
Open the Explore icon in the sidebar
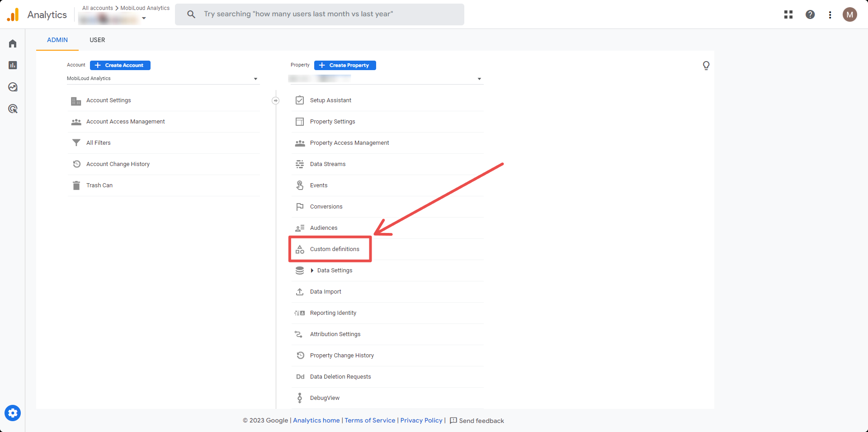(13, 87)
